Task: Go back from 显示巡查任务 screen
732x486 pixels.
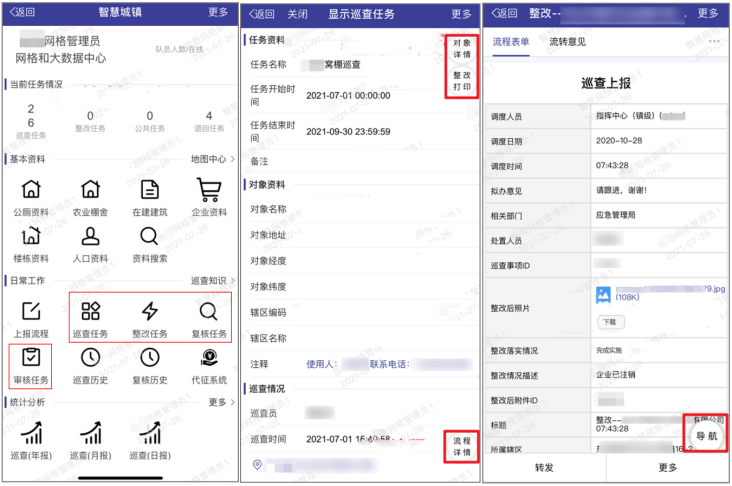Action: click(261, 14)
